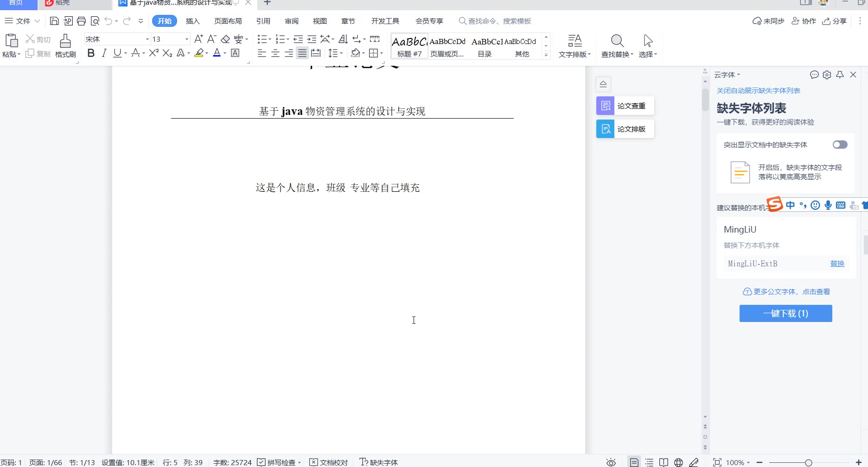Open Find and Replace (查找替换)
Viewport: 868px width, 467px height.
(617, 46)
